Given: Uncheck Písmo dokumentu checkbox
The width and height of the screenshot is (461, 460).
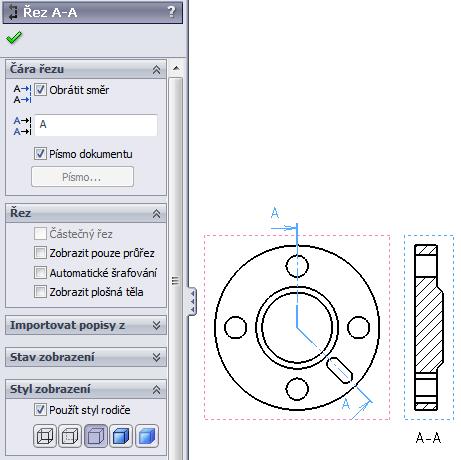Looking at the screenshot, I should (x=40, y=154).
